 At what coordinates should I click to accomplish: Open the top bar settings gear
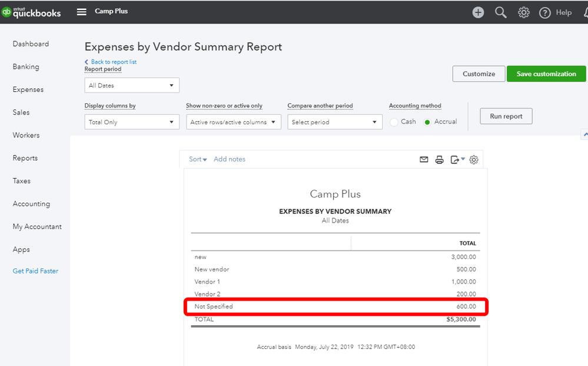coord(523,12)
